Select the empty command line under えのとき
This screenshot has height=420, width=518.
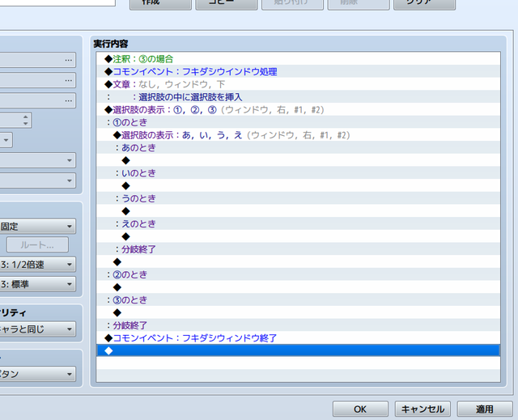click(299, 237)
